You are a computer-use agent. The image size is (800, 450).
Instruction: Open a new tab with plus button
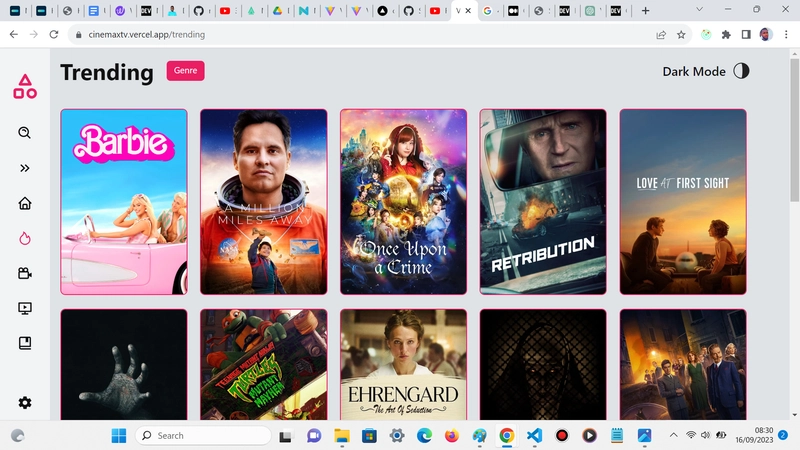pyautogui.click(x=645, y=11)
